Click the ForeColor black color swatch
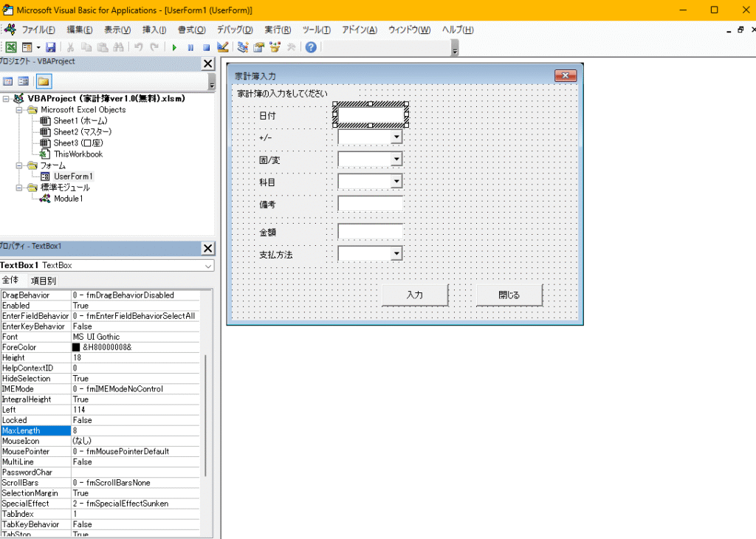The height and width of the screenshot is (539, 756). [76, 348]
